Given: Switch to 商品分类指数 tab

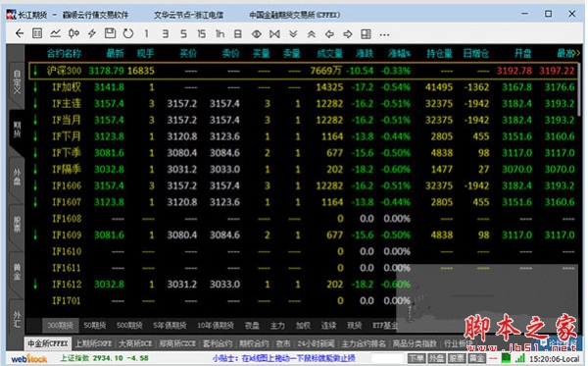Looking at the screenshot, I should tap(415, 343).
